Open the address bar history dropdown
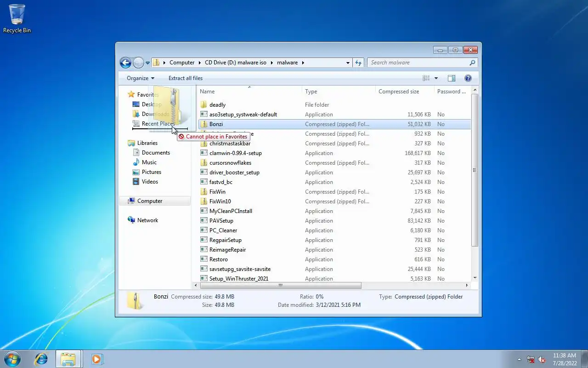 point(348,63)
